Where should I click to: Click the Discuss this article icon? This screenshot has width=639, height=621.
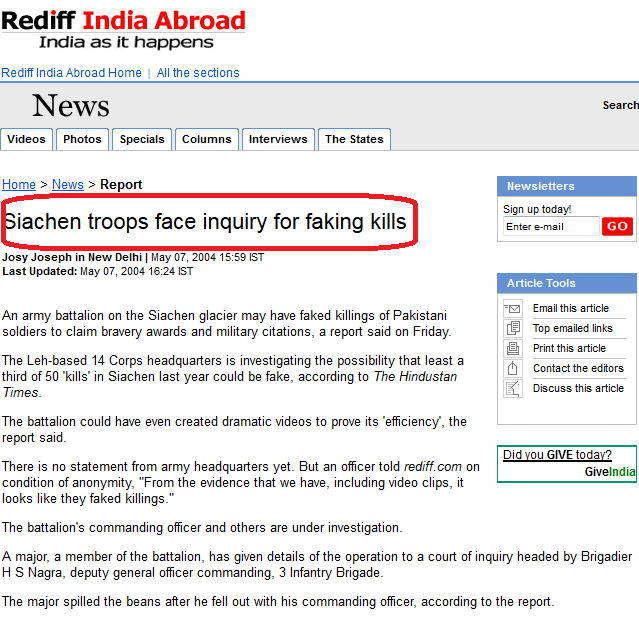513,388
